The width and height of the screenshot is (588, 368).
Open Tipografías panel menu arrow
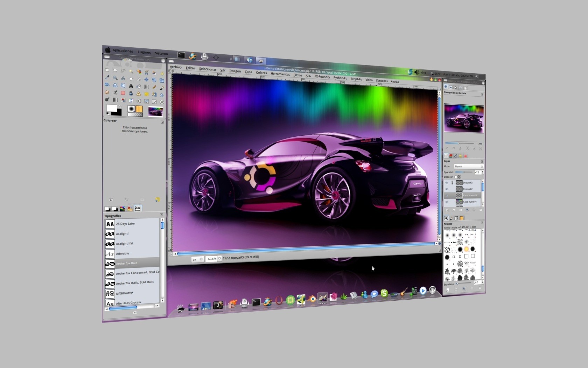click(x=161, y=215)
